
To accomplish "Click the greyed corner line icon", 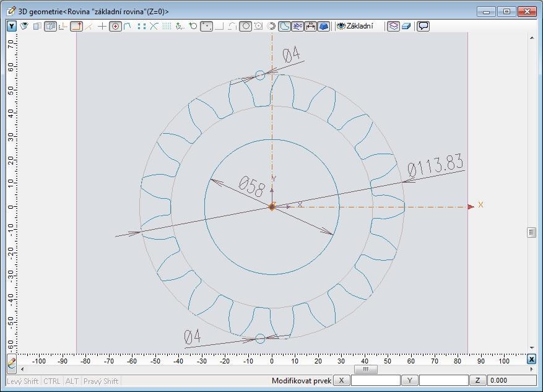I will [219, 26].
